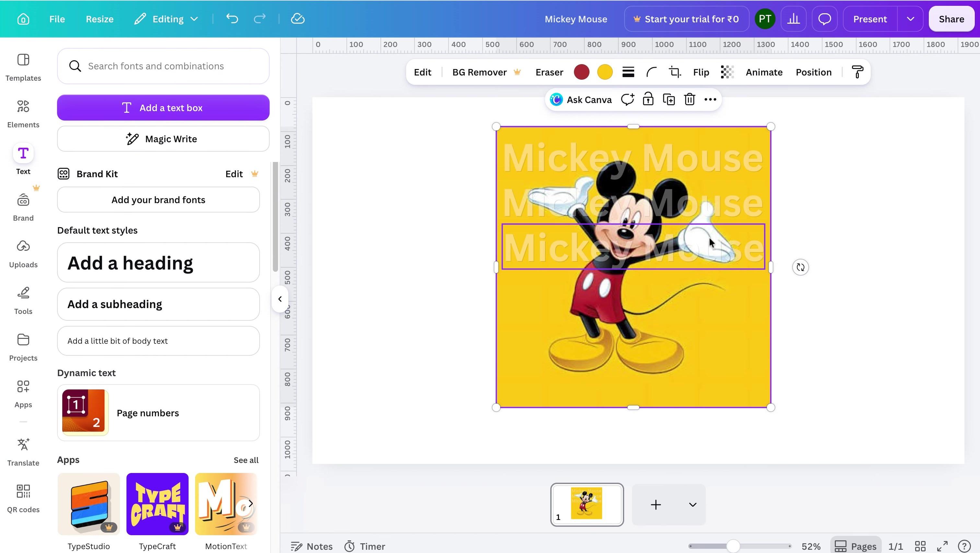The height and width of the screenshot is (553, 980).
Task: Lock the selected element
Action: [648, 100]
